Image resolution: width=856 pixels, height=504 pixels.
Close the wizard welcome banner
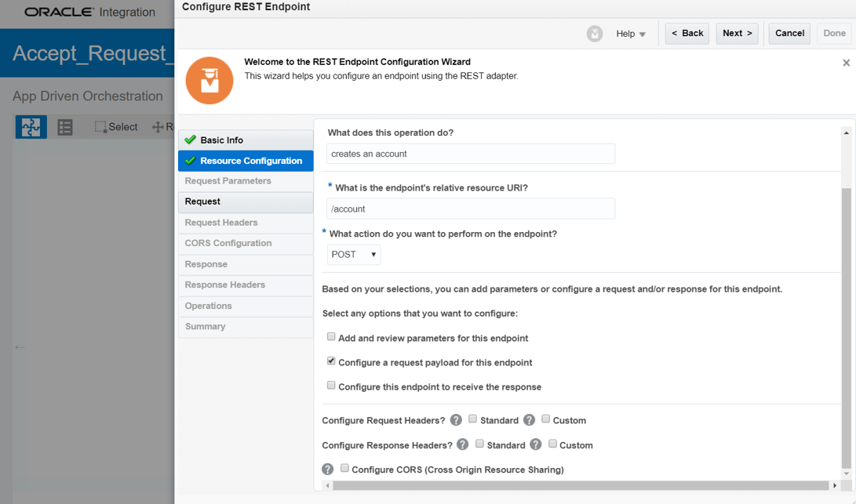[846, 63]
